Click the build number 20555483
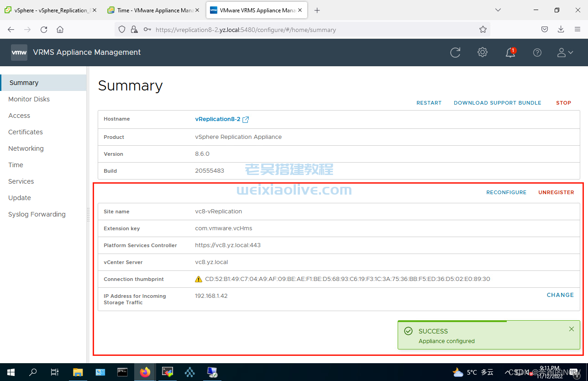588x381 pixels. [x=210, y=171]
